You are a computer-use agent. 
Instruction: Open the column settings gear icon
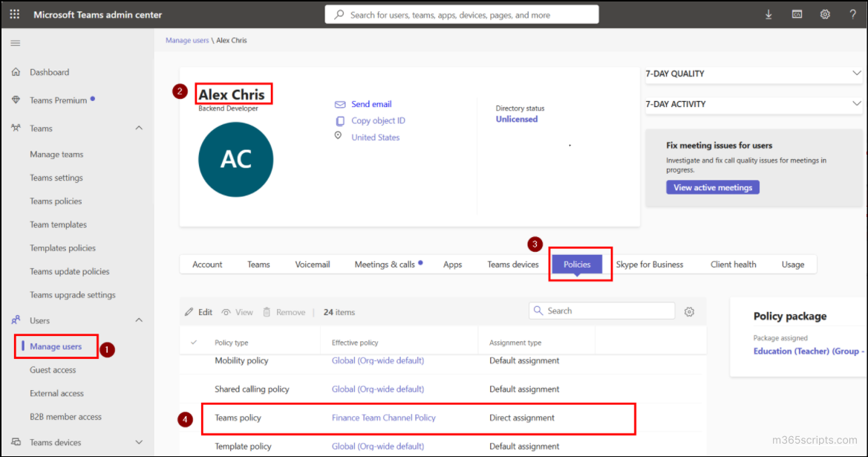[x=689, y=312]
